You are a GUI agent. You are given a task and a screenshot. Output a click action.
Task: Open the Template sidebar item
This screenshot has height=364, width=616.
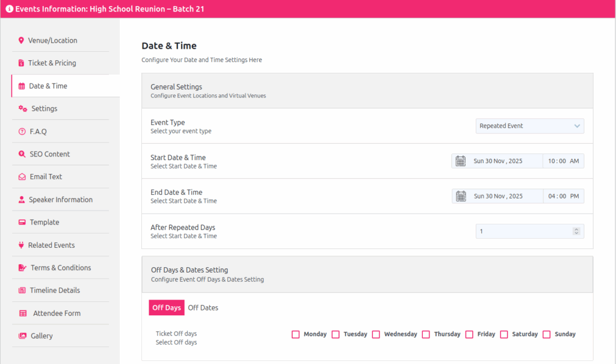[61, 222]
